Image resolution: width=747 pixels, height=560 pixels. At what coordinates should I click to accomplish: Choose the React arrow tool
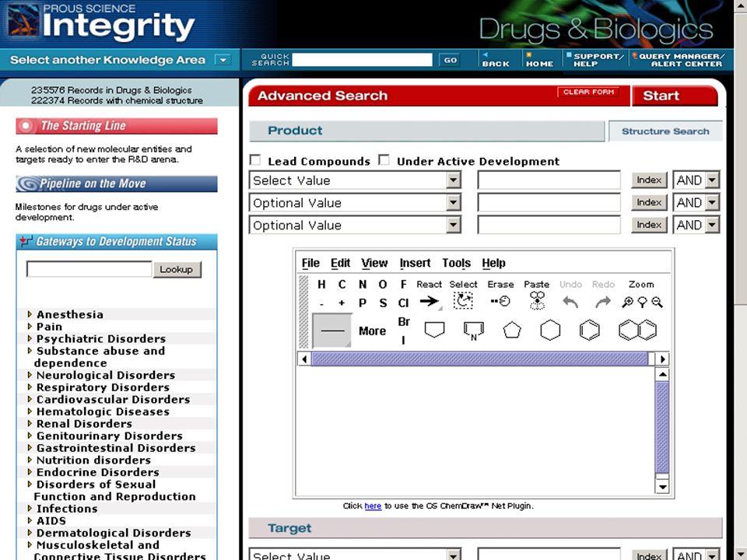pyautogui.click(x=430, y=301)
